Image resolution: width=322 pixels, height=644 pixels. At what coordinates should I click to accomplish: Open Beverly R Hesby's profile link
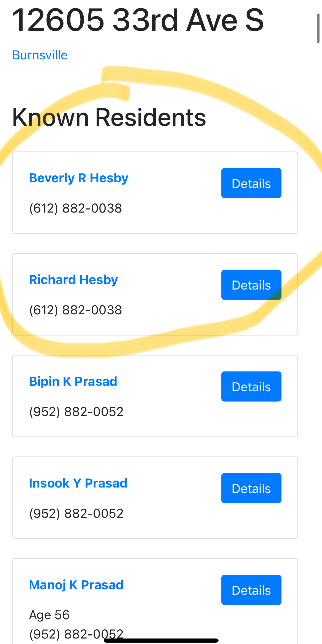click(79, 178)
